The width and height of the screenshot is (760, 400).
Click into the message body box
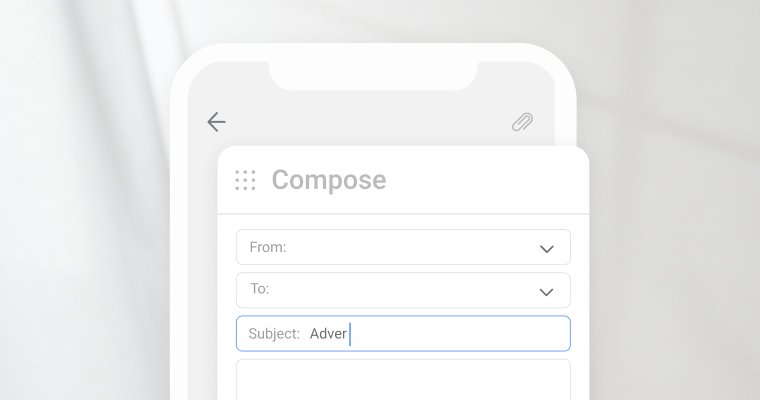[x=403, y=380]
